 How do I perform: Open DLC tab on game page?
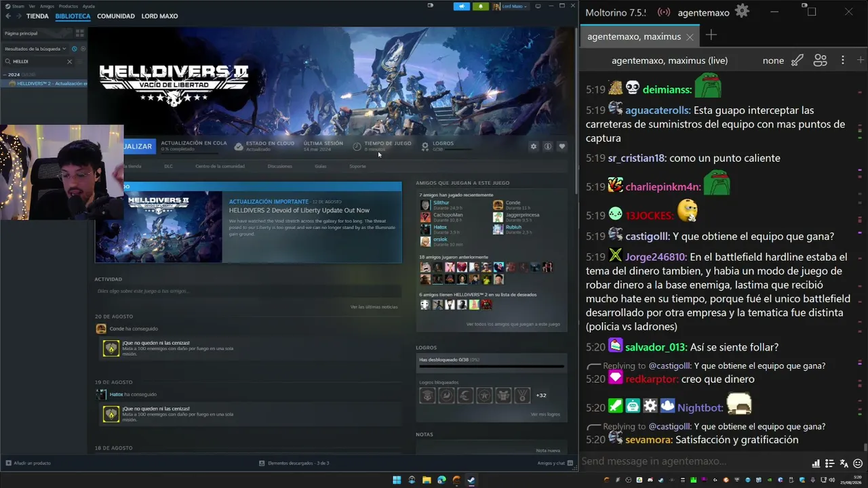tap(168, 166)
